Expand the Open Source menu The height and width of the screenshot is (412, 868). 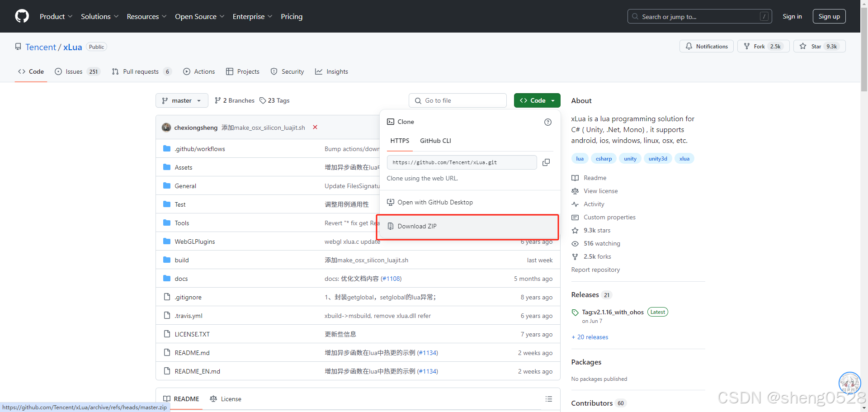[x=200, y=16]
